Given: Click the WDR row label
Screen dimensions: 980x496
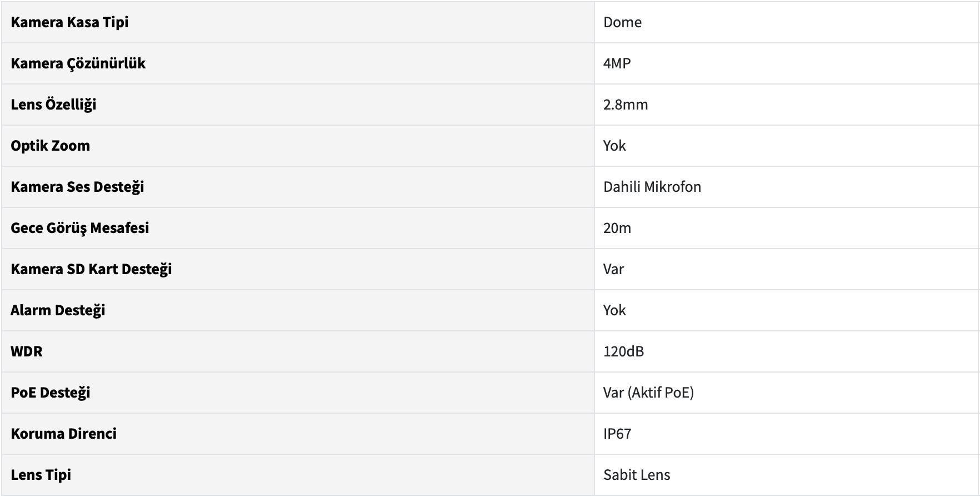Looking at the screenshot, I should (x=27, y=351).
